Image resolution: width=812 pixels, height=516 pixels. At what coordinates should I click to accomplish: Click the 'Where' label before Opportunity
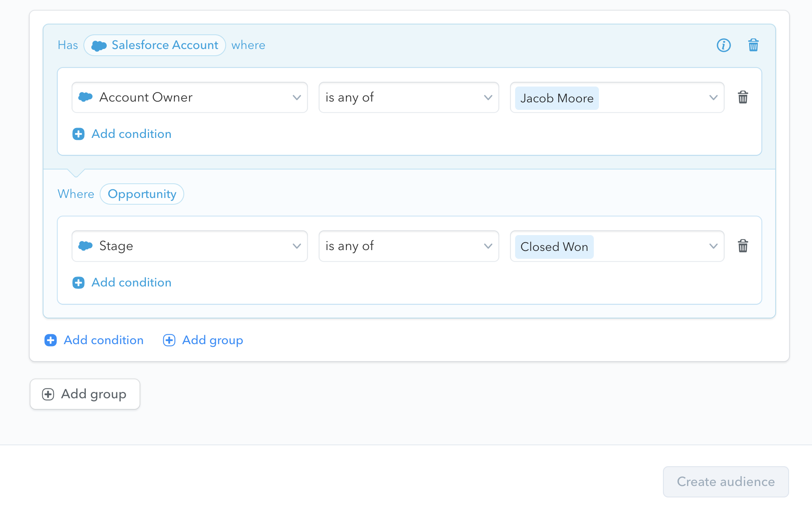click(x=76, y=194)
